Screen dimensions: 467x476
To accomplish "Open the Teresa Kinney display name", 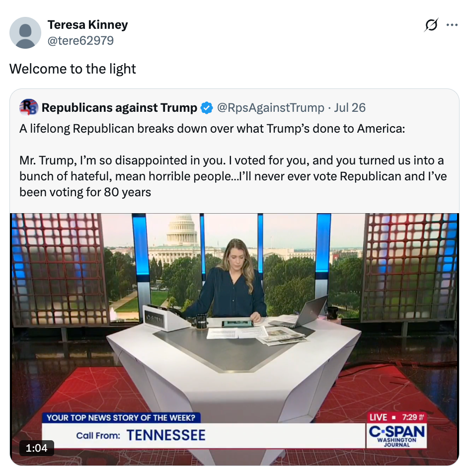I will (x=88, y=25).
